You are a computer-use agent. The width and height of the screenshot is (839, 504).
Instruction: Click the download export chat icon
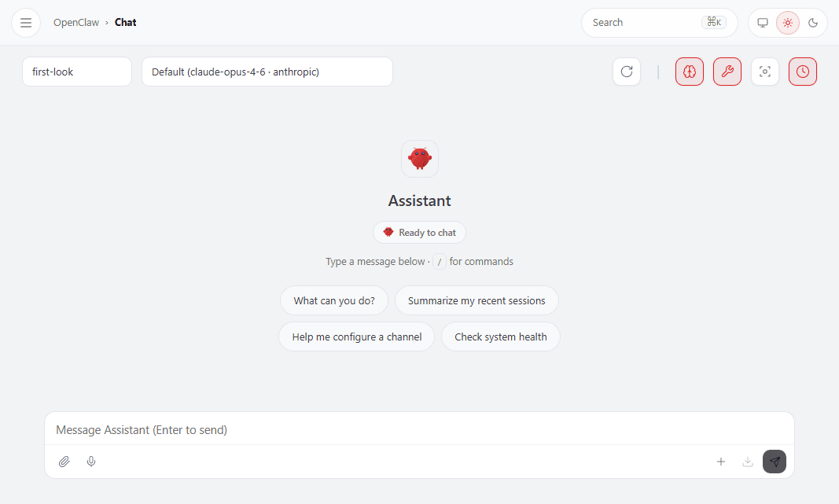click(x=748, y=462)
